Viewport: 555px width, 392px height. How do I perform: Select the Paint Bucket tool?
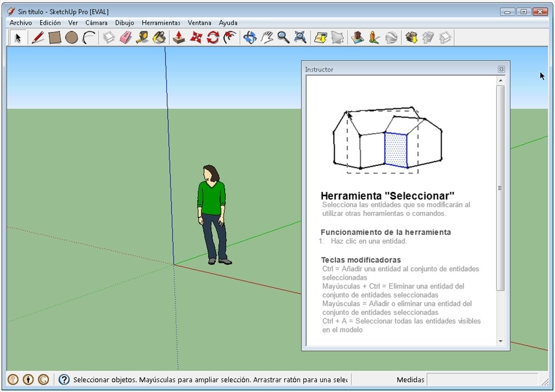160,37
